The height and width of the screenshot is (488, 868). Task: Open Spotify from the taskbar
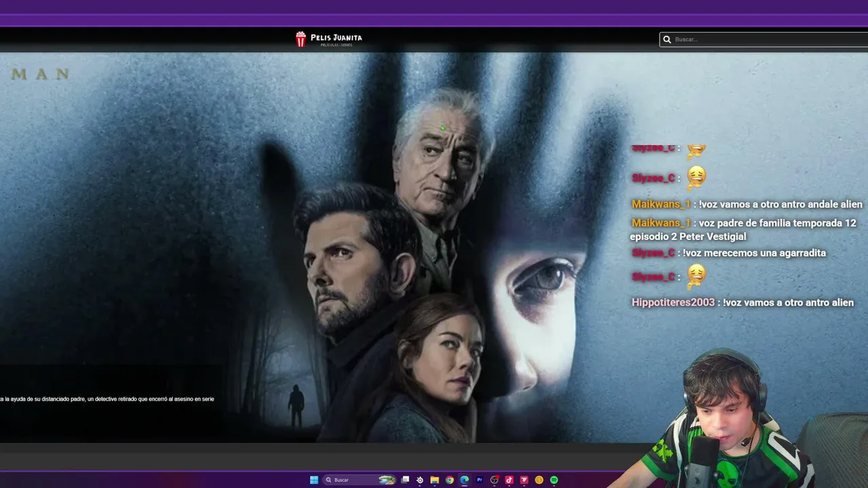(x=554, y=480)
